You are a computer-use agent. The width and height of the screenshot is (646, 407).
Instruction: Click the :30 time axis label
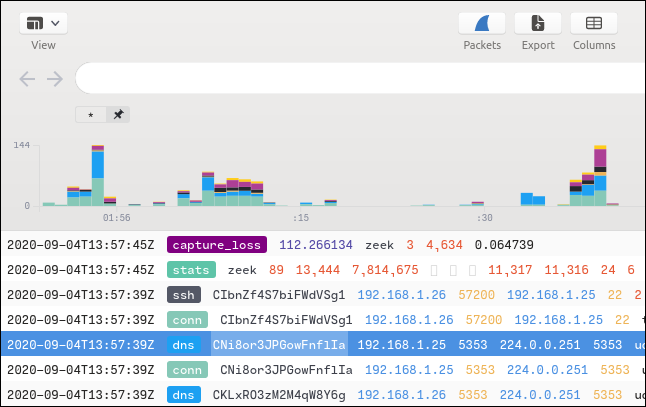point(484,218)
